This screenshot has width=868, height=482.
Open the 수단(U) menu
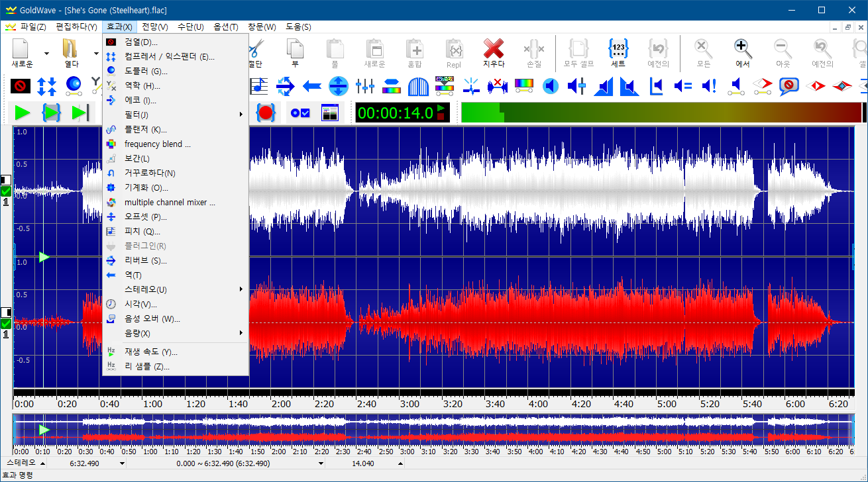click(x=190, y=26)
